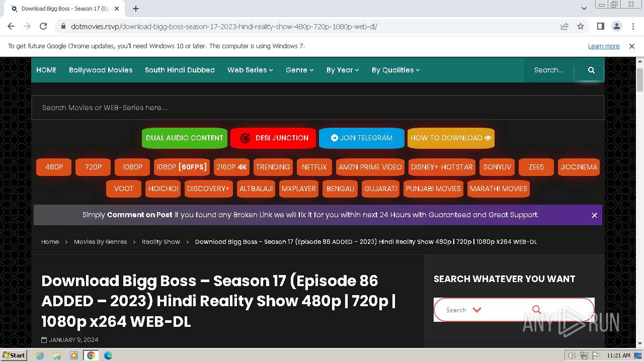Select the 2160P 4K tag
This screenshot has height=362, width=644.
(231, 167)
